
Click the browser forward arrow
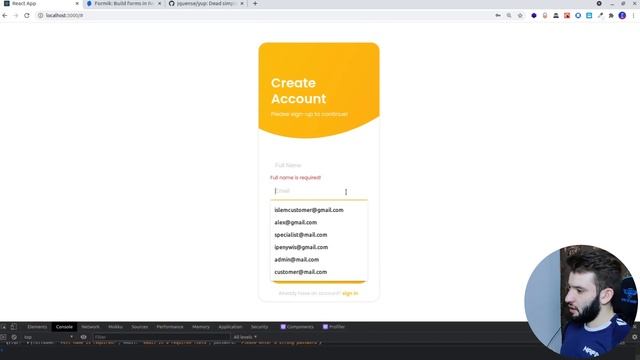[16, 16]
